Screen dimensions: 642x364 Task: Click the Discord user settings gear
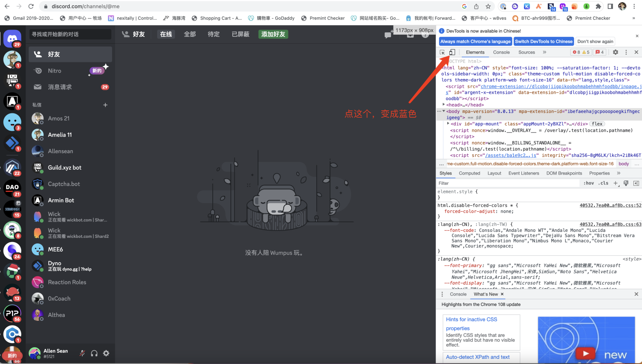106,353
